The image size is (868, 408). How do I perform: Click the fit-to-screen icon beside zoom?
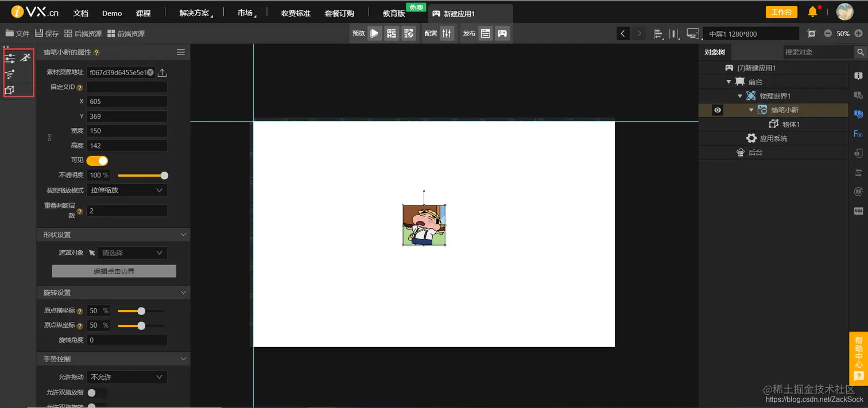811,33
